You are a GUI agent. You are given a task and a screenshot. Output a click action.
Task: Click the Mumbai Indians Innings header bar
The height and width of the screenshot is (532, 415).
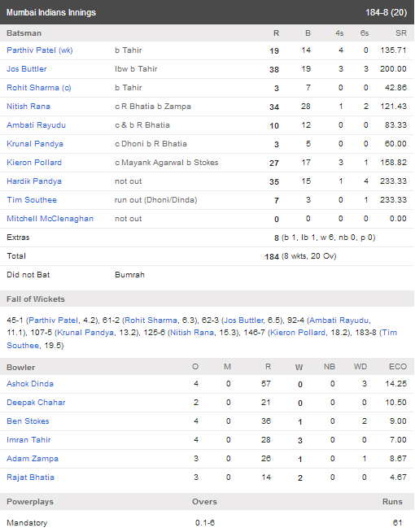(207, 12)
